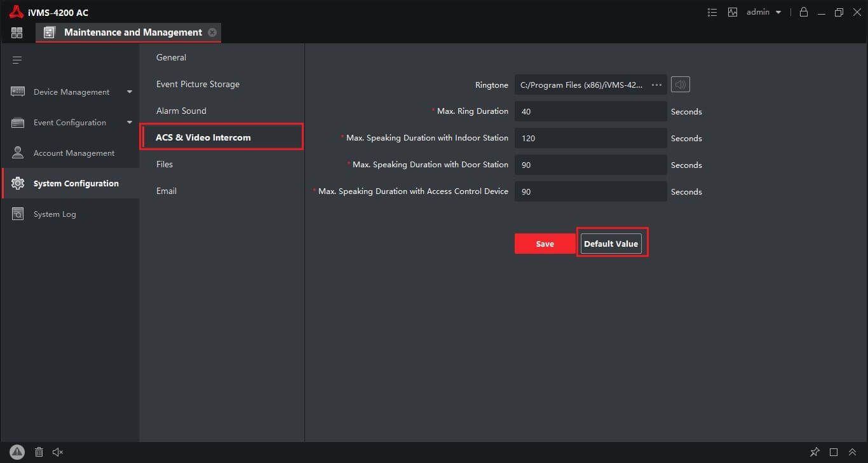This screenshot has width=868, height=463.
Task: Click the Event Configuration icon
Action: (18, 123)
